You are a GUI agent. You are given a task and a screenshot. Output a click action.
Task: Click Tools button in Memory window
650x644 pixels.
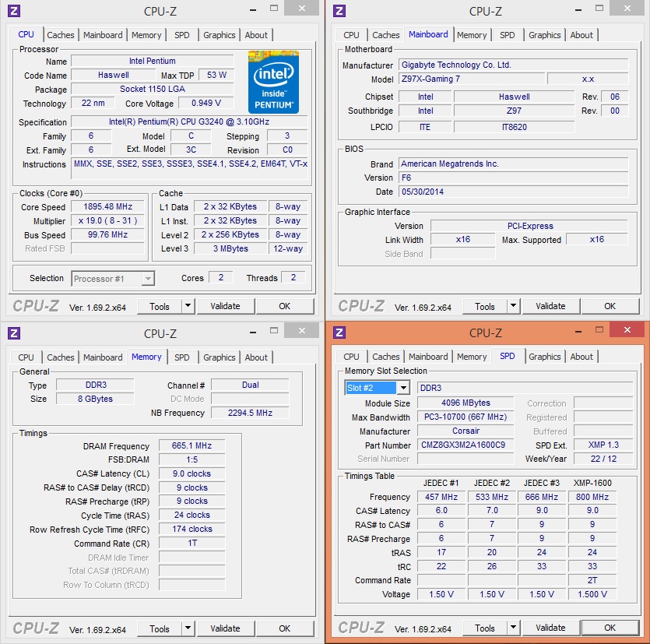159,628
